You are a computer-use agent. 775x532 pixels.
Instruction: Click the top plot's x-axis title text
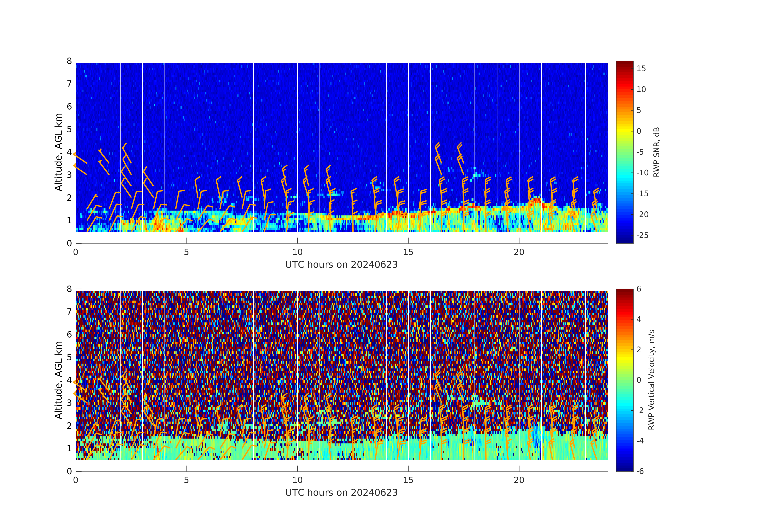coord(341,265)
